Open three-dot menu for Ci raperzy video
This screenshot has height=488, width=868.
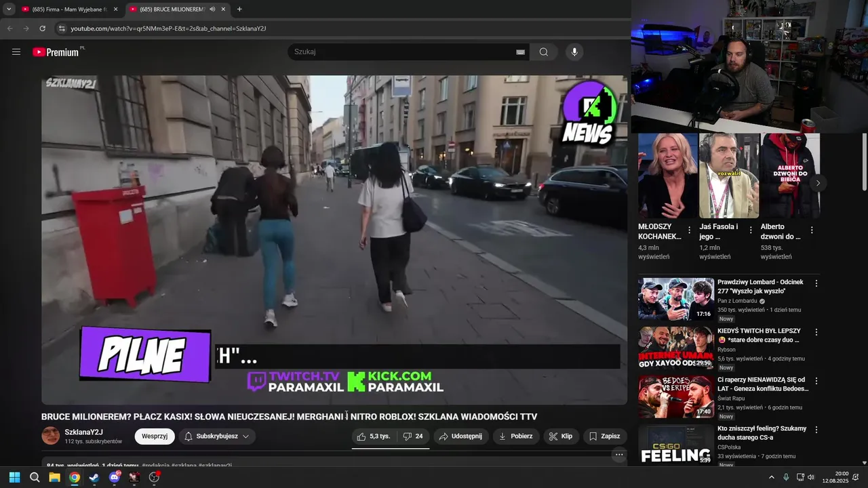[x=816, y=381]
